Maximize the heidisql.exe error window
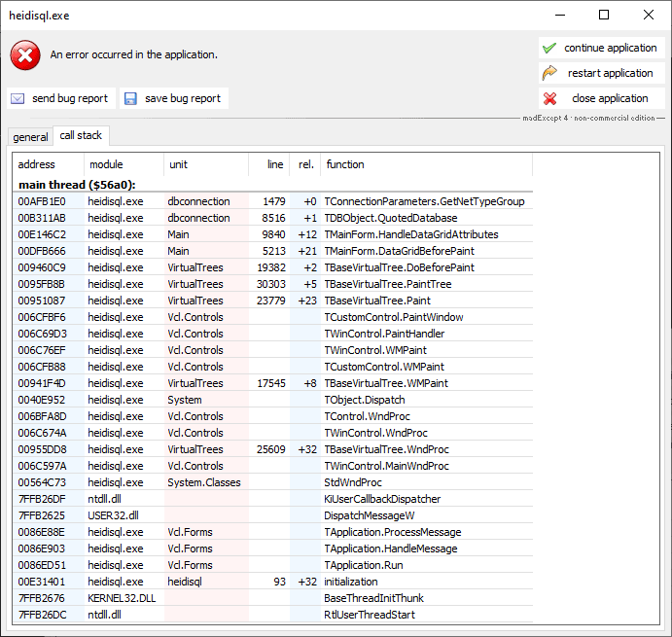The image size is (672, 637). click(x=604, y=15)
